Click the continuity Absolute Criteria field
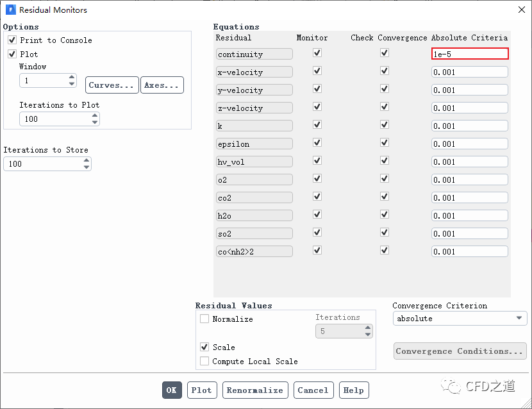 (469, 54)
